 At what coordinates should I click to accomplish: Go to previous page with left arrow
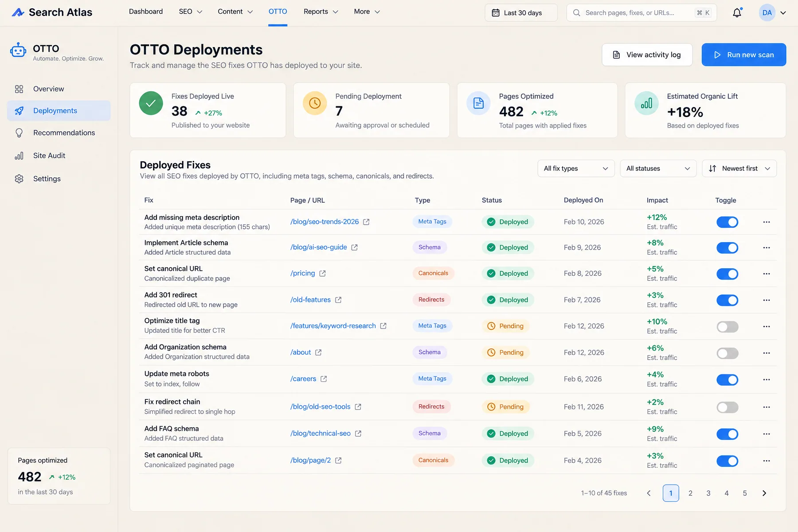(x=649, y=493)
